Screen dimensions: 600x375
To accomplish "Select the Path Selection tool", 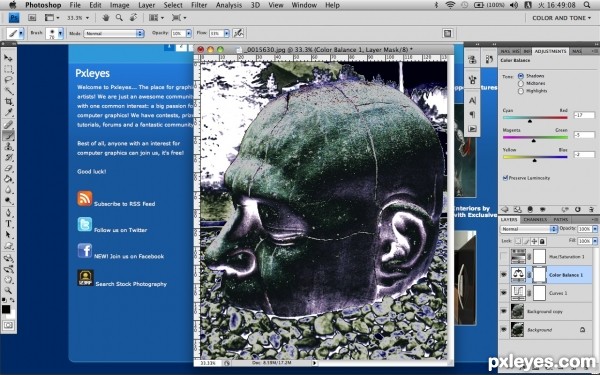I will pyautogui.click(x=8, y=235).
